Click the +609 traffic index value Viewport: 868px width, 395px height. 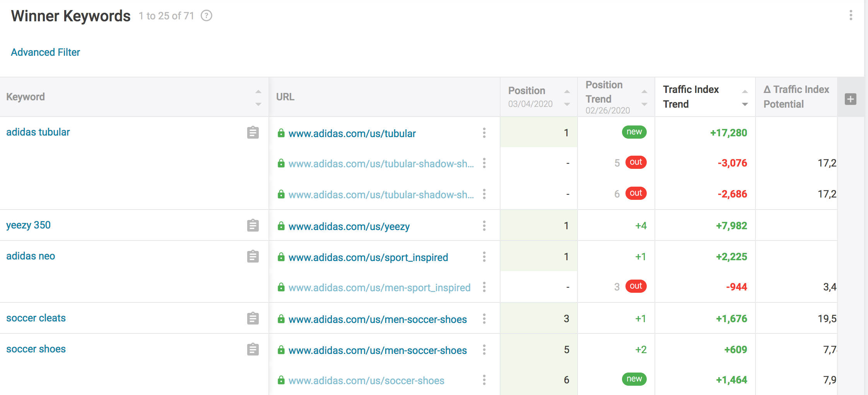point(735,350)
